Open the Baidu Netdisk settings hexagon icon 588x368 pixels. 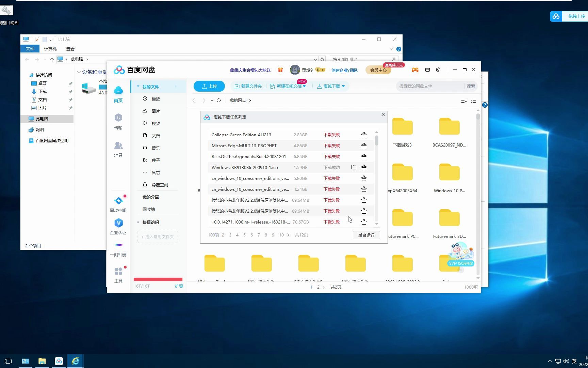tap(438, 70)
